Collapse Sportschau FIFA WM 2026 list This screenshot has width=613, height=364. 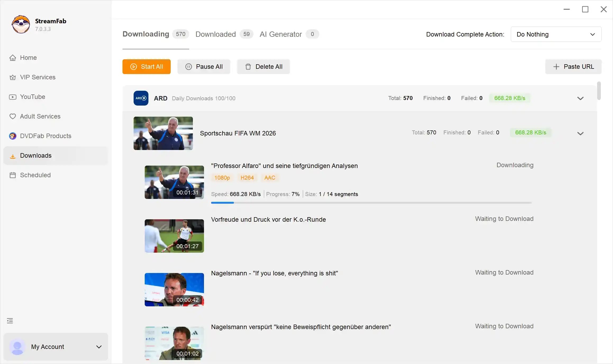click(x=580, y=134)
